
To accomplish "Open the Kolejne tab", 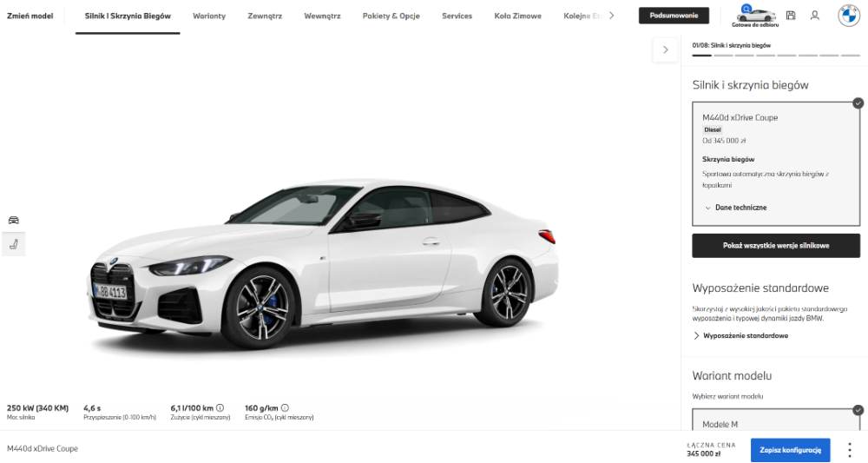I will pyautogui.click(x=582, y=16).
